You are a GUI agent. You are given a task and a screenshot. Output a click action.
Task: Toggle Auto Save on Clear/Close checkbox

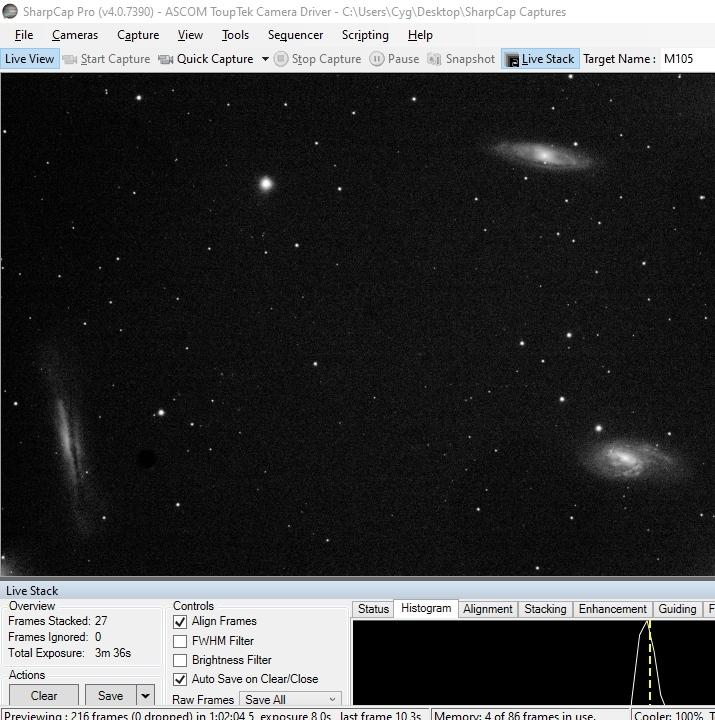(x=180, y=679)
